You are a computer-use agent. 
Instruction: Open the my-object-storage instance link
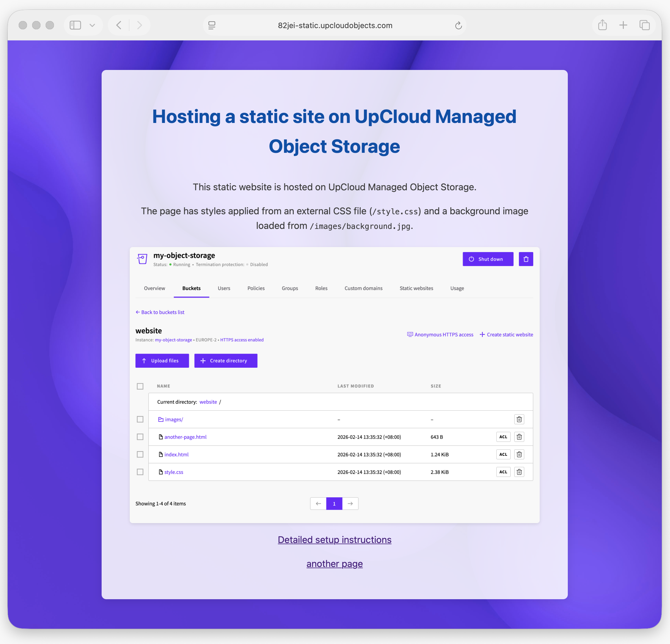pyautogui.click(x=173, y=340)
